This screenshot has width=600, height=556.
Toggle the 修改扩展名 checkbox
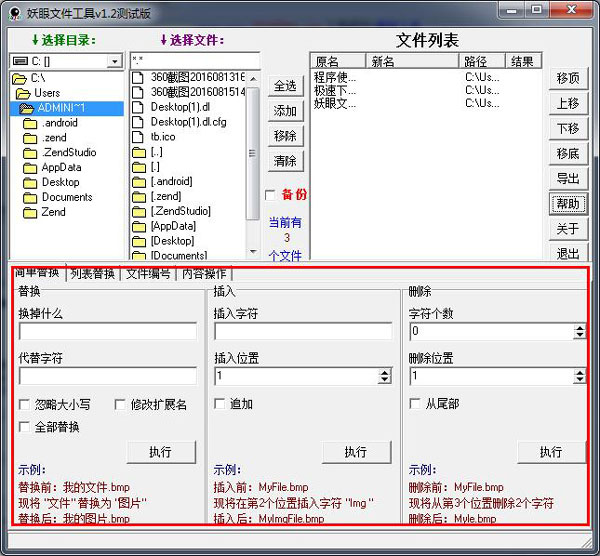coord(120,404)
